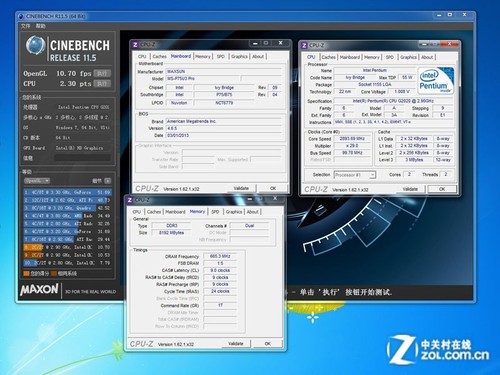Click the 信息 info input field in Cinebench
This screenshot has height=375, width=500.
click(x=82, y=158)
